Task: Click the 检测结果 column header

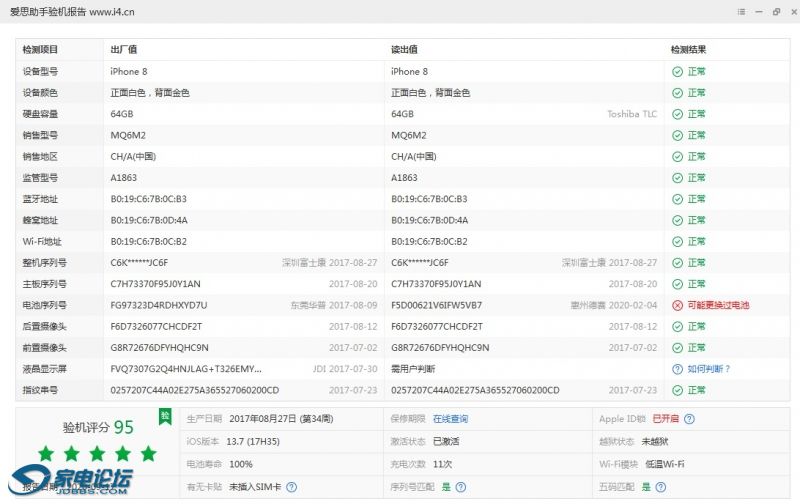Action: 688,49
